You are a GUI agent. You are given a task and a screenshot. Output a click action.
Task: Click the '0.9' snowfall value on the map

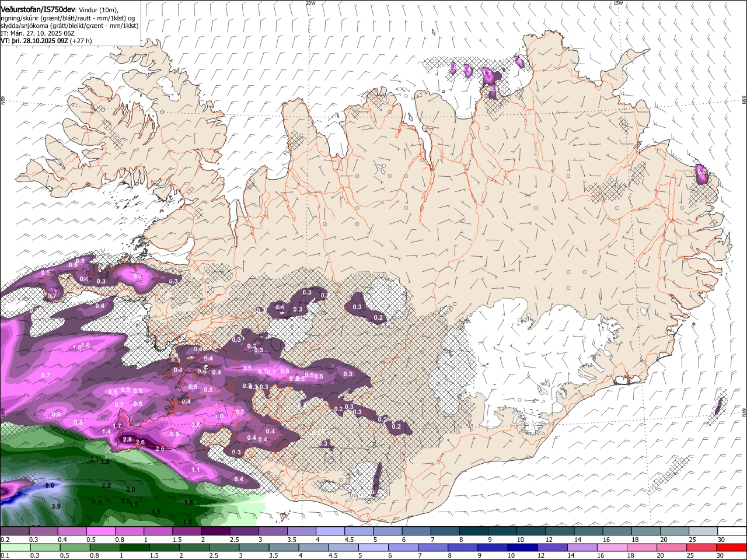[x=174, y=434]
